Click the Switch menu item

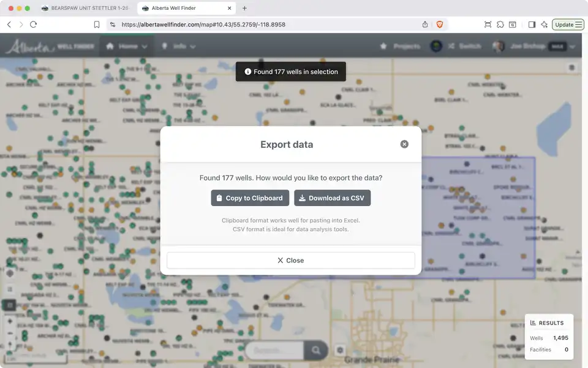465,46
